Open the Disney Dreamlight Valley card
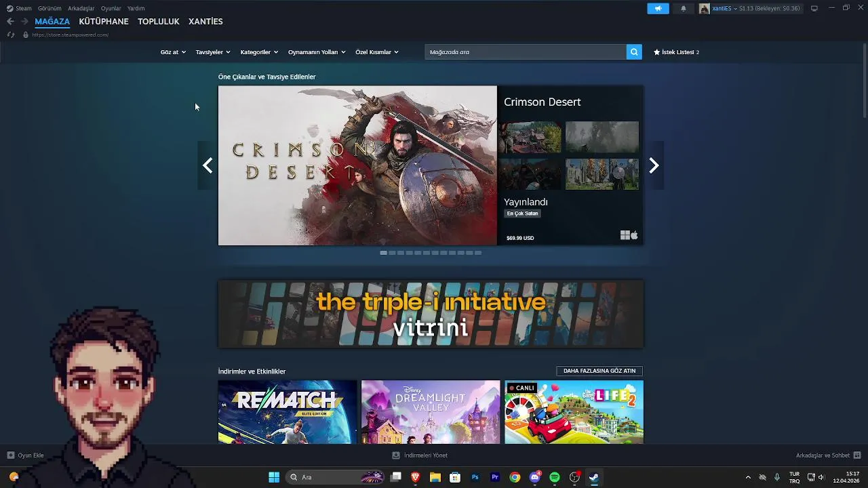Viewport: 868px width, 488px height. pyautogui.click(x=431, y=412)
